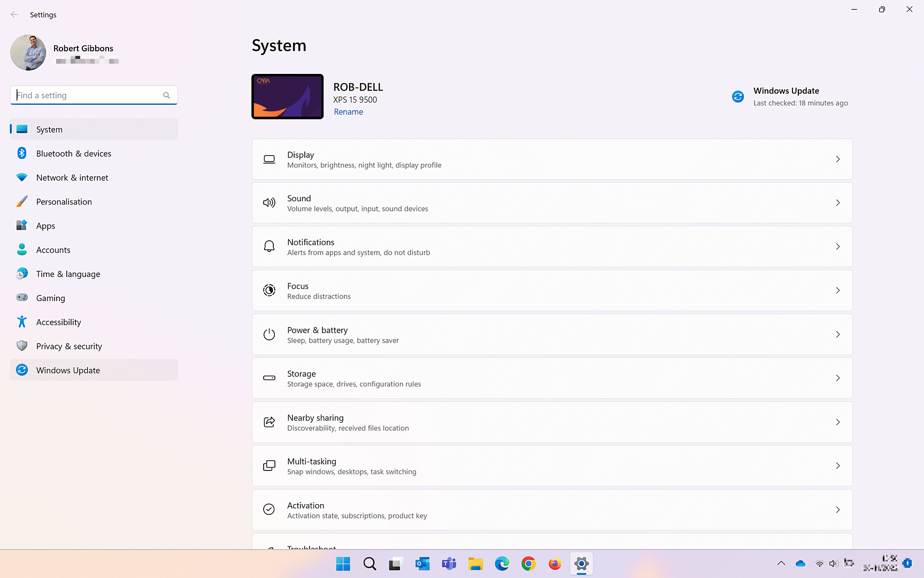The width and height of the screenshot is (924, 578).
Task: Select the Bluetooth & devices icon
Action: (x=21, y=153)
